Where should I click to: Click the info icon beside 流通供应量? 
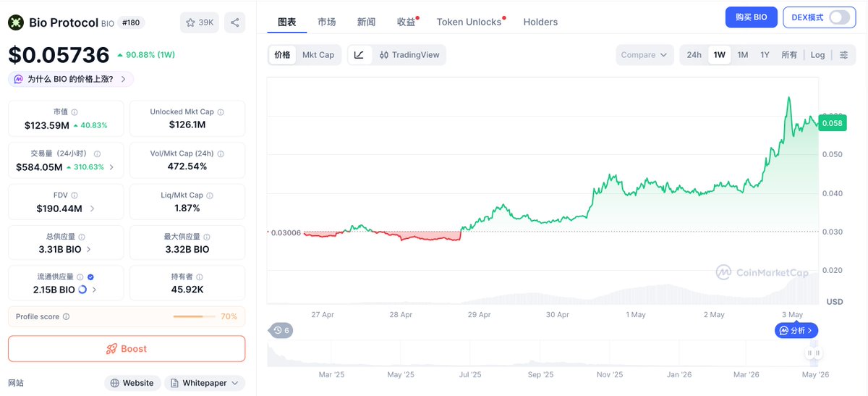pos(80,277)
